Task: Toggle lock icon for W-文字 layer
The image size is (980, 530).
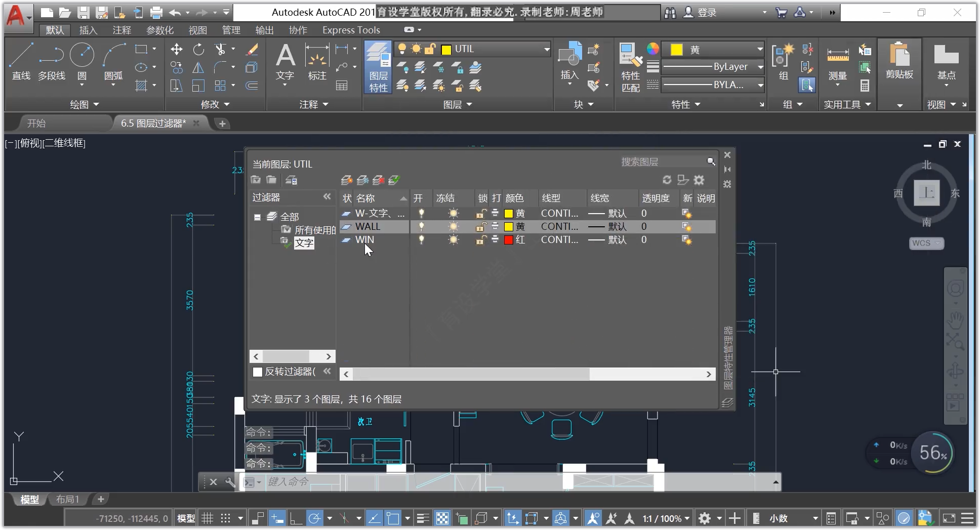Action: coord(481,213)
